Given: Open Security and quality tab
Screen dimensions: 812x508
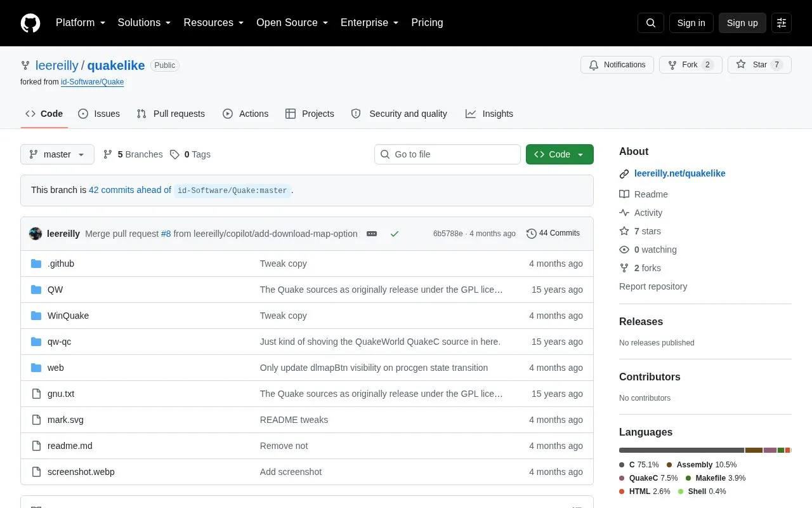Looking at the screenshot, I should pyautogui.click(x=399, y=114).
